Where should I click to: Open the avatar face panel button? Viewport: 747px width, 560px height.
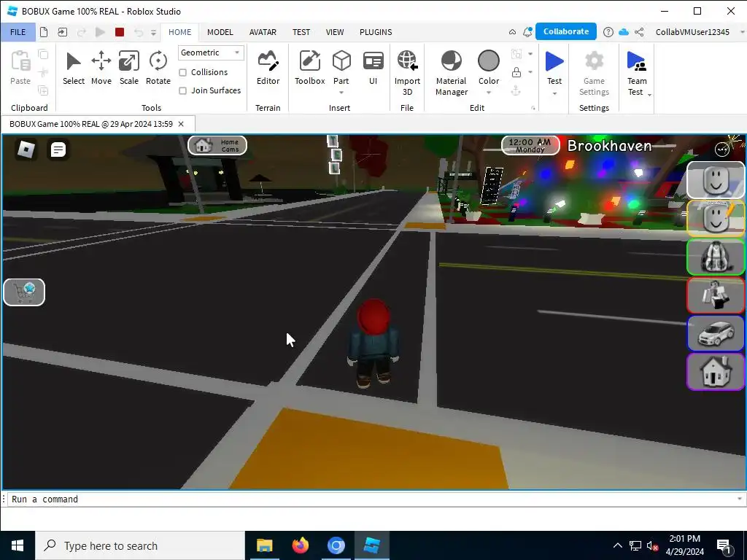tap(715, 181)
